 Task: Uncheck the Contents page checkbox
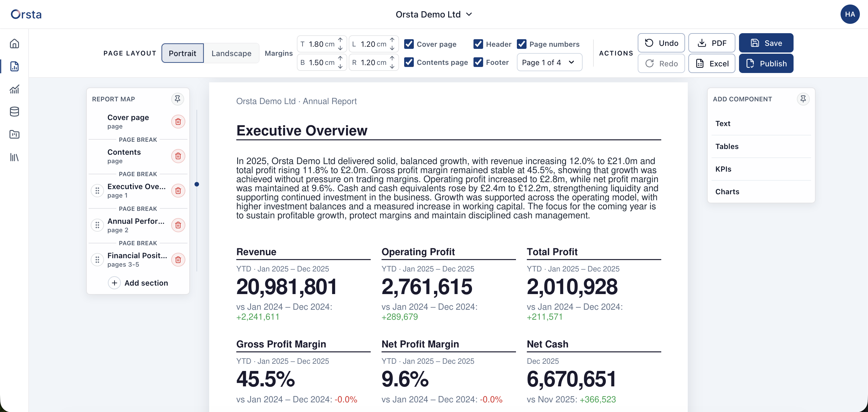point(409,62)
